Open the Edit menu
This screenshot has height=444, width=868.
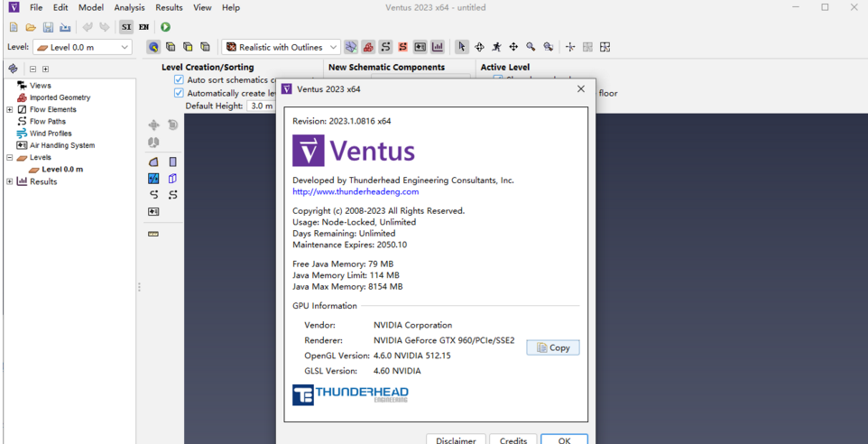point(60,8)
